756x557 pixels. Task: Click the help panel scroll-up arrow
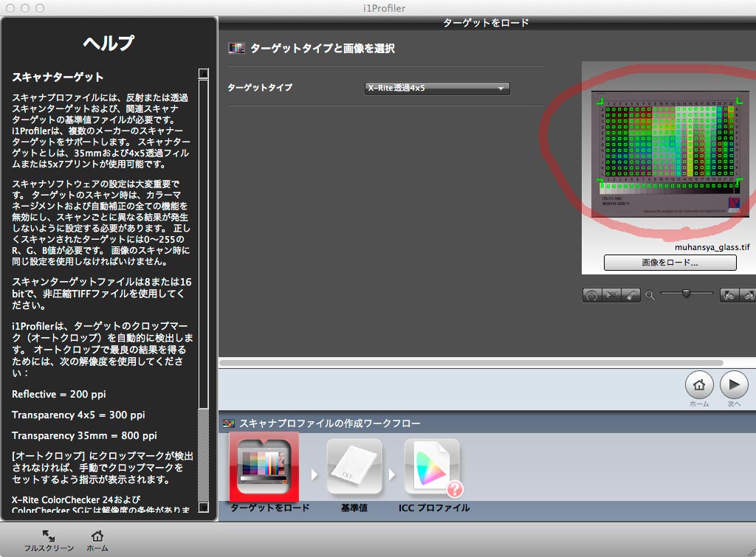(x=204, y=74)
